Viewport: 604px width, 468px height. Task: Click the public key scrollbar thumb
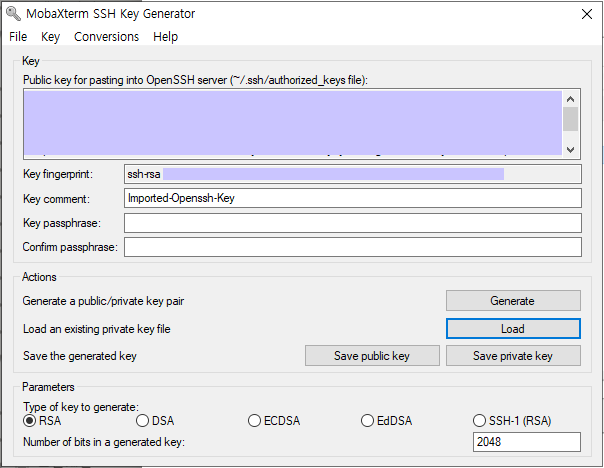pos(570,119)
